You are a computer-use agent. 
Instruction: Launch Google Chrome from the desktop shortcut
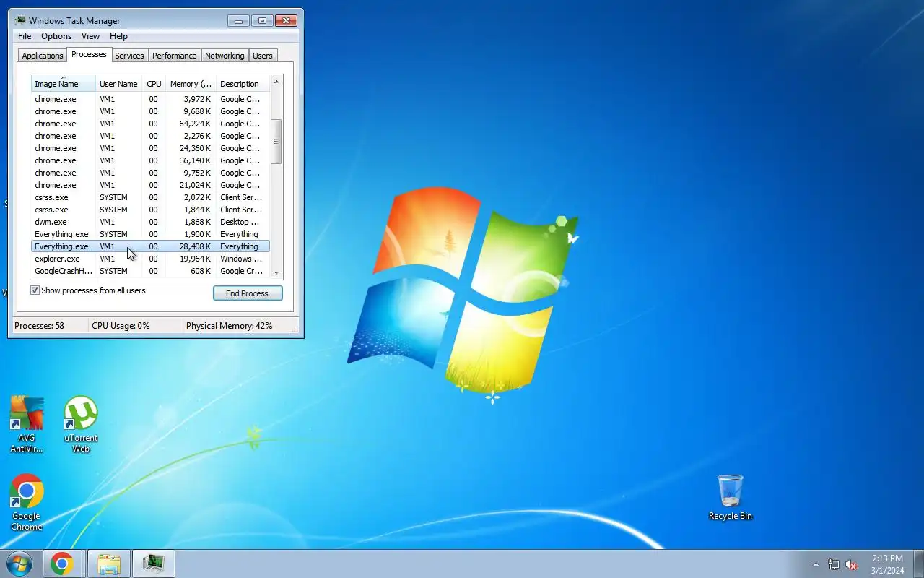[x=27, y=502]
